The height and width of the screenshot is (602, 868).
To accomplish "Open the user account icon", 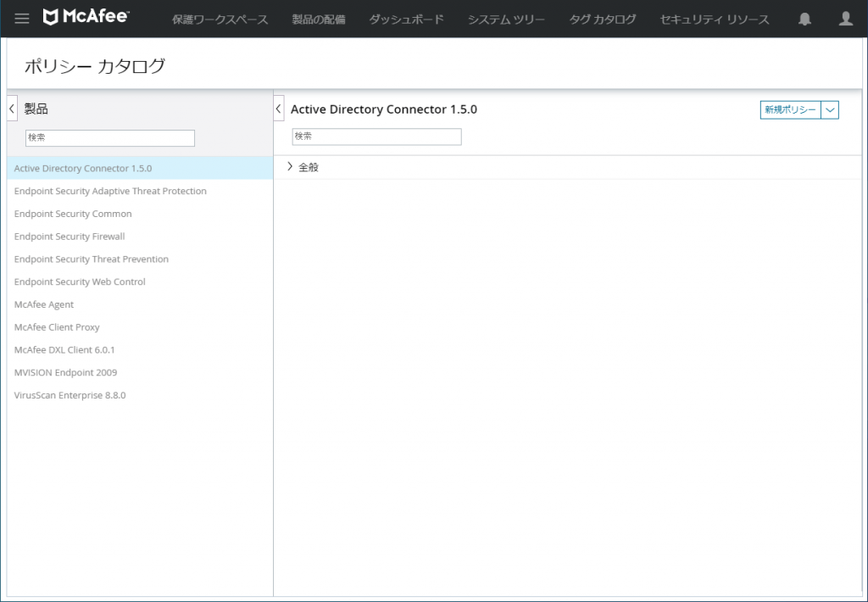I will click(845, 19).
